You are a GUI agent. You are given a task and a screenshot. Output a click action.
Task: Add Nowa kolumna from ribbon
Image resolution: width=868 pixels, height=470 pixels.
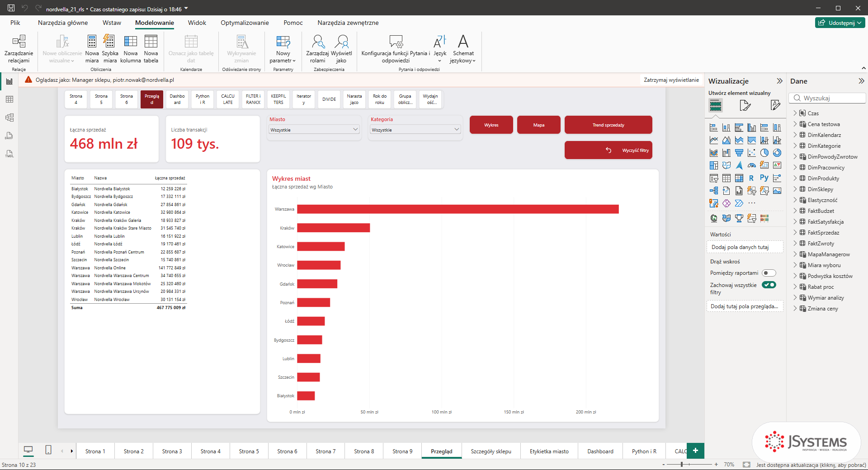[x=131, y=49]
